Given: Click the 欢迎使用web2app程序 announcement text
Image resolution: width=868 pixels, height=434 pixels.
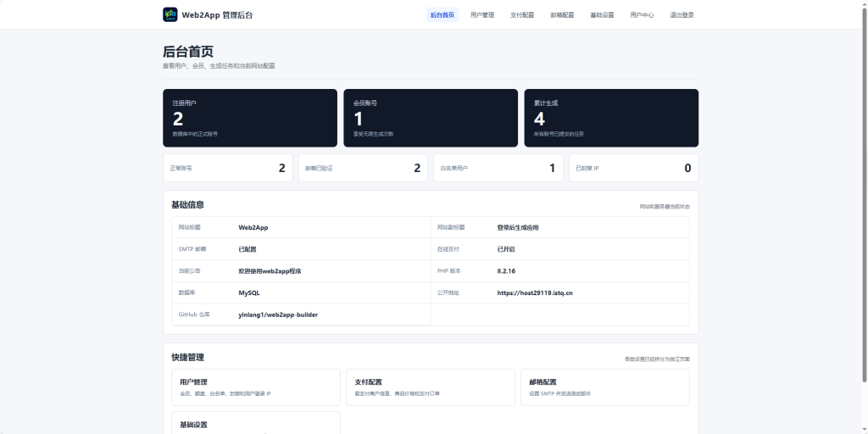Looking at the screenshot, I should pos(270,271).
